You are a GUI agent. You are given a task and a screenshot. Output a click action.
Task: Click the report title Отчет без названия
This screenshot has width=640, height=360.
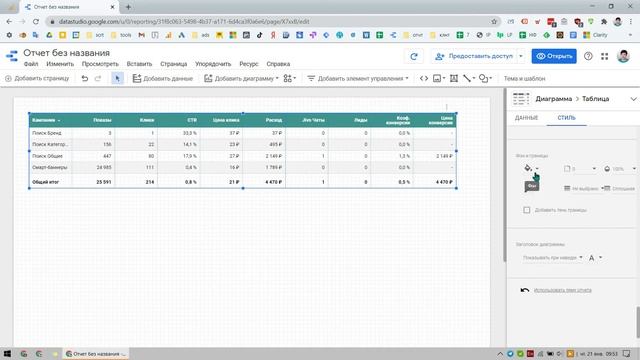click(67, 53)
